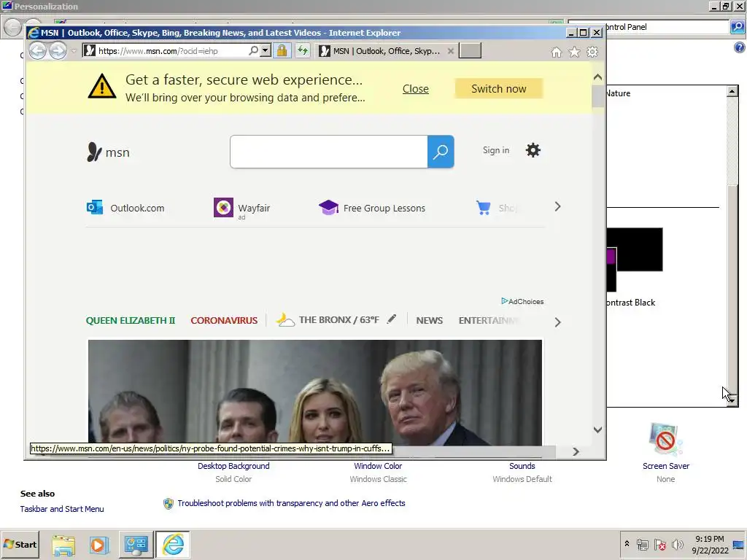Open the NEWS section
747x560 pixels.
coord(429,321)
